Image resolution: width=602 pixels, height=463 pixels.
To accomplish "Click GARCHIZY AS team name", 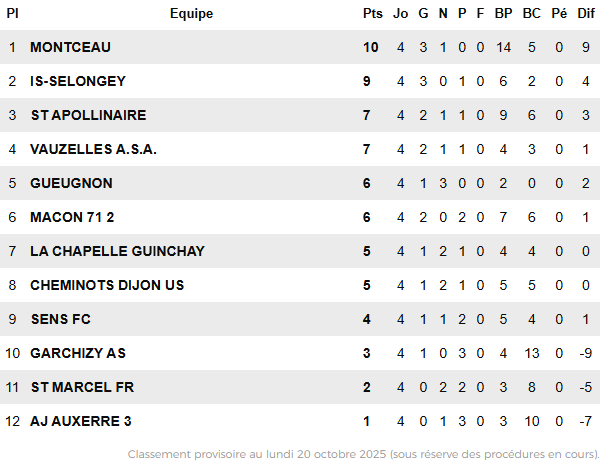I will pyautogui.click(x=78, y=353).
